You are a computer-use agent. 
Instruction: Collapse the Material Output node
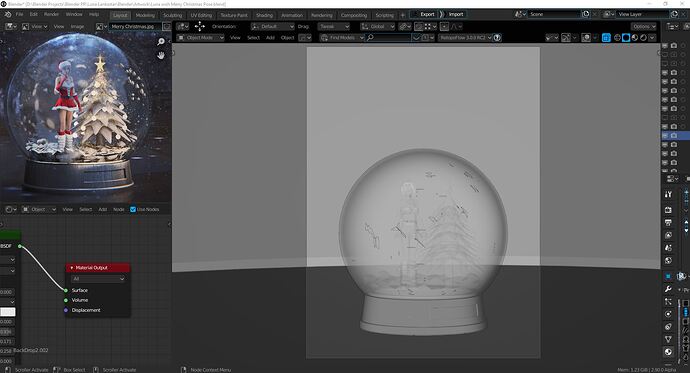click(72, 267)
